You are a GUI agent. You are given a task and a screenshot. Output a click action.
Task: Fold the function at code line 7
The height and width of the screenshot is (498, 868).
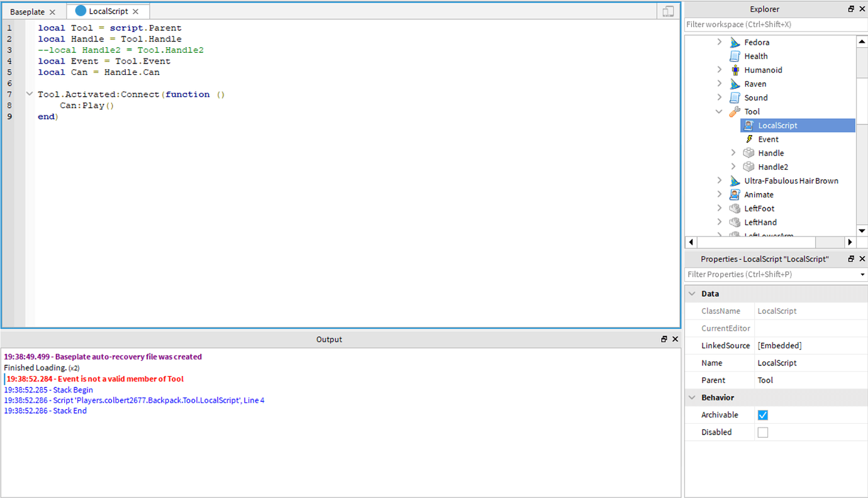point(29,94)
